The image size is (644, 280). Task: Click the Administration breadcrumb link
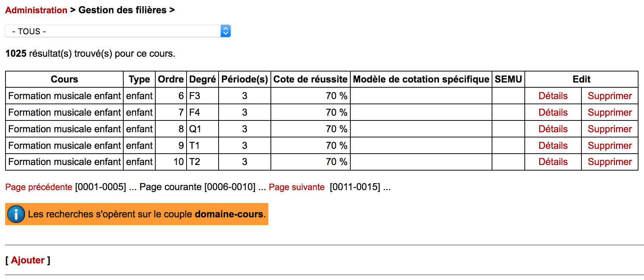tap(36, 10)
